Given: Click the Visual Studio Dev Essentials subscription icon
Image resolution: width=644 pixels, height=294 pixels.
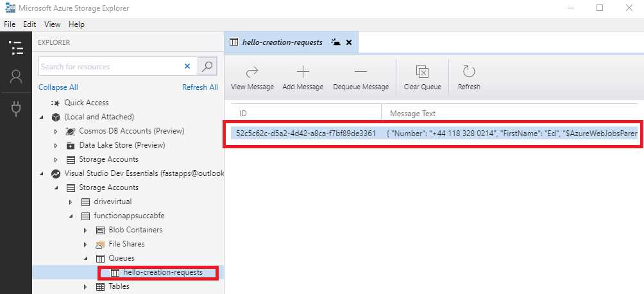Looking at the screenshot, I should 55,173.
